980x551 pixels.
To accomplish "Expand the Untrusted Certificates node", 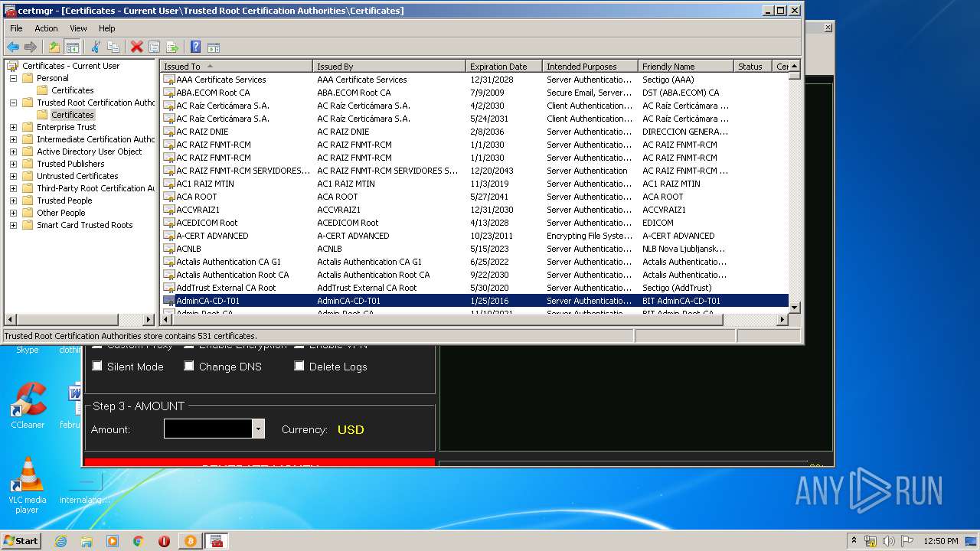I will (x=13, y=176).
